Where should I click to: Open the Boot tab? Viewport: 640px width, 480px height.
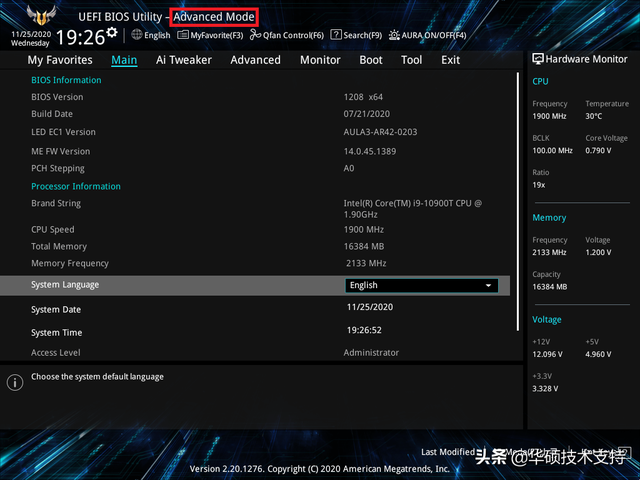371,60
